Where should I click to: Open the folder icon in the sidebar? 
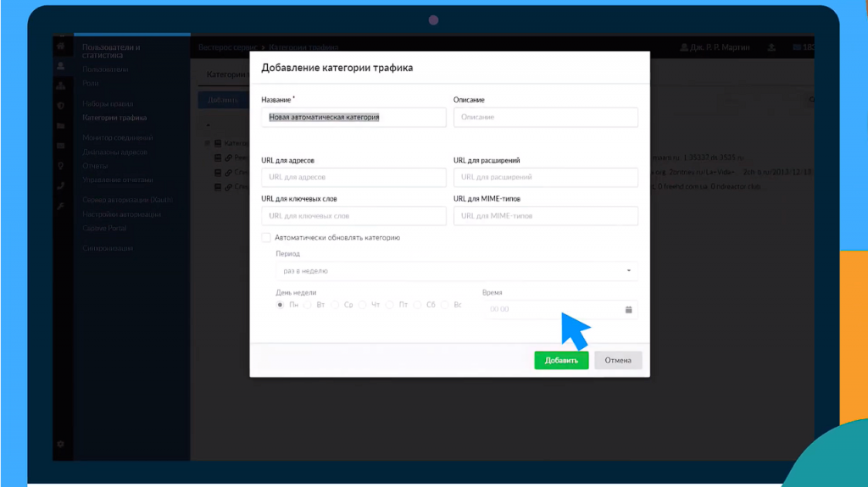coord(61,125)
